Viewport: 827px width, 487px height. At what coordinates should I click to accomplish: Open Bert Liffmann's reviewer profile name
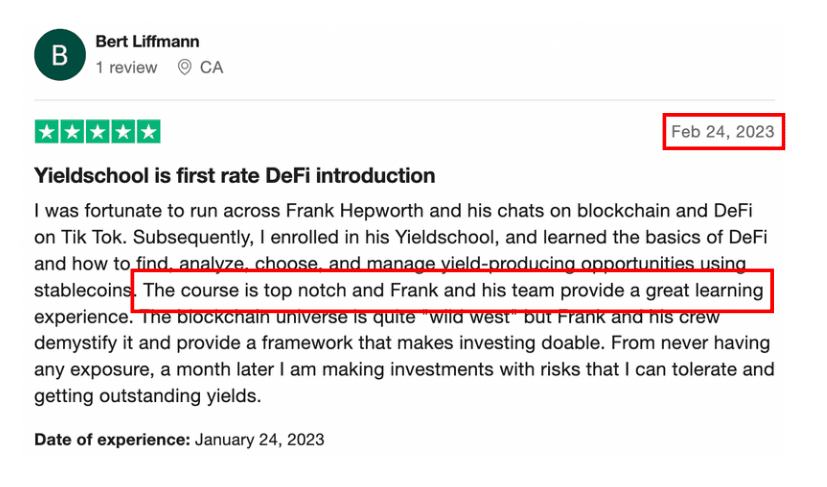click(x=147, y=42)
